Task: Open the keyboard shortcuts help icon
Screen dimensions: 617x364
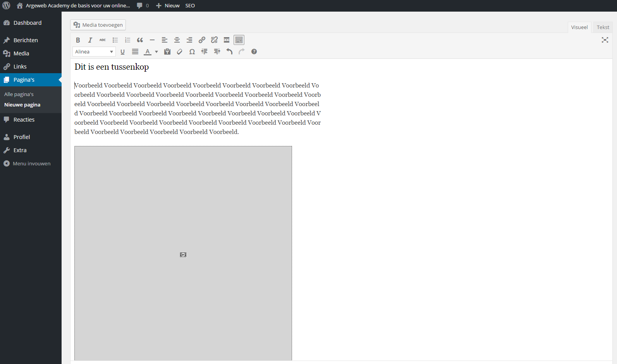Action: (x=254, y=52)
